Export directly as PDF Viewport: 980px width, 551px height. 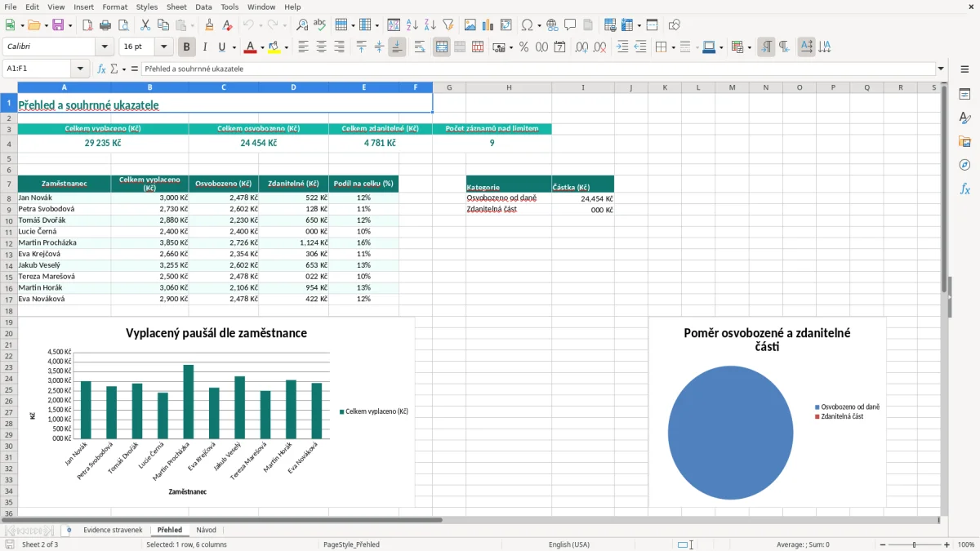[x=87, y=25]
